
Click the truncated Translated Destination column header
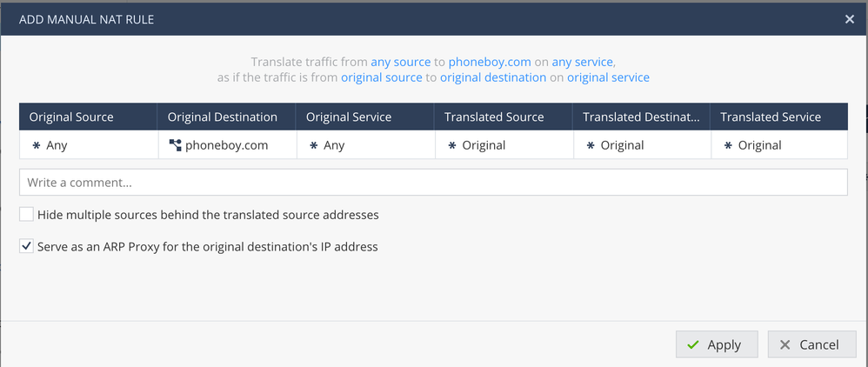[x=642, y=117]
